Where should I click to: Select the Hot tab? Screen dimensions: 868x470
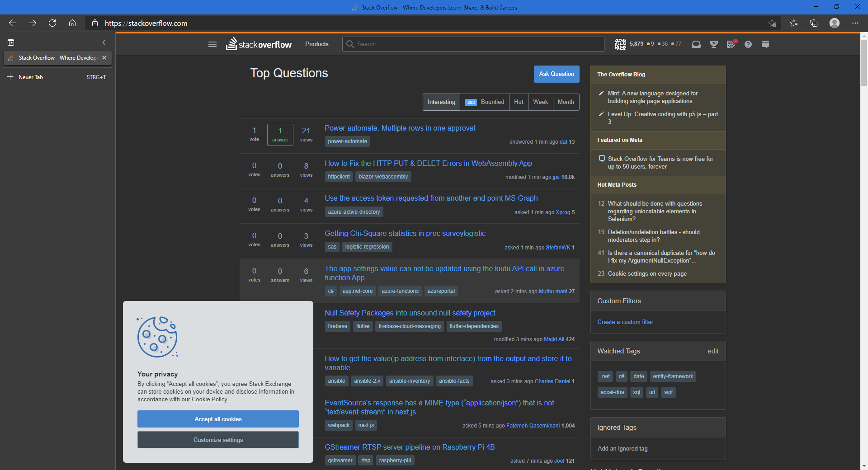click(519, 102)
